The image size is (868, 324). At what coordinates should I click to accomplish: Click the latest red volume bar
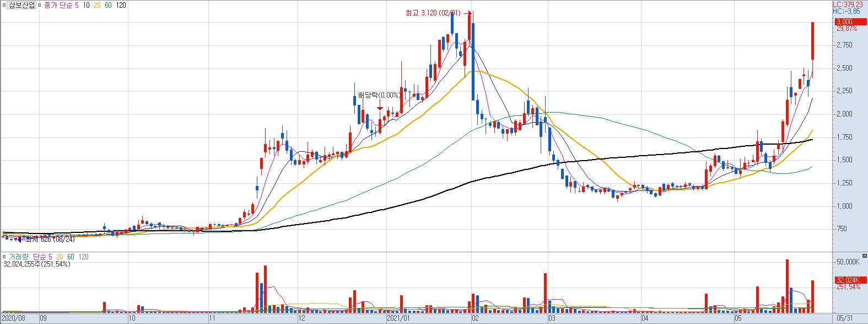point(812,296)
